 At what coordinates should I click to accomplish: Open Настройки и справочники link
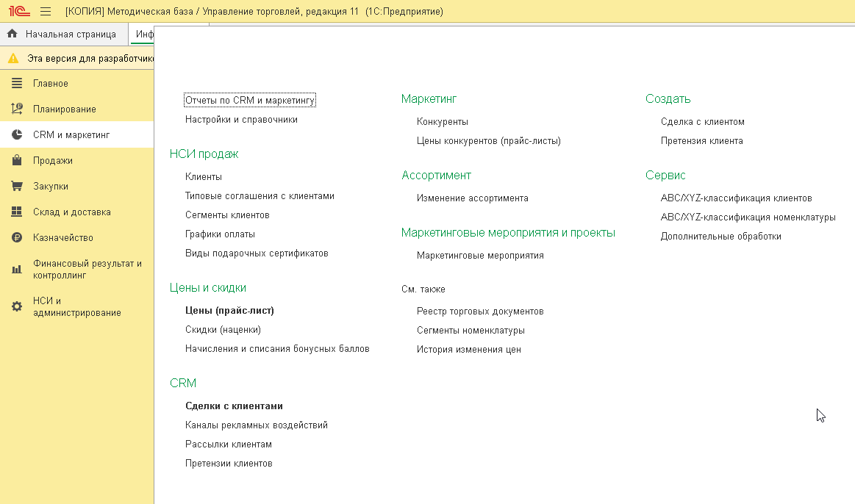[x=241, y=119]
